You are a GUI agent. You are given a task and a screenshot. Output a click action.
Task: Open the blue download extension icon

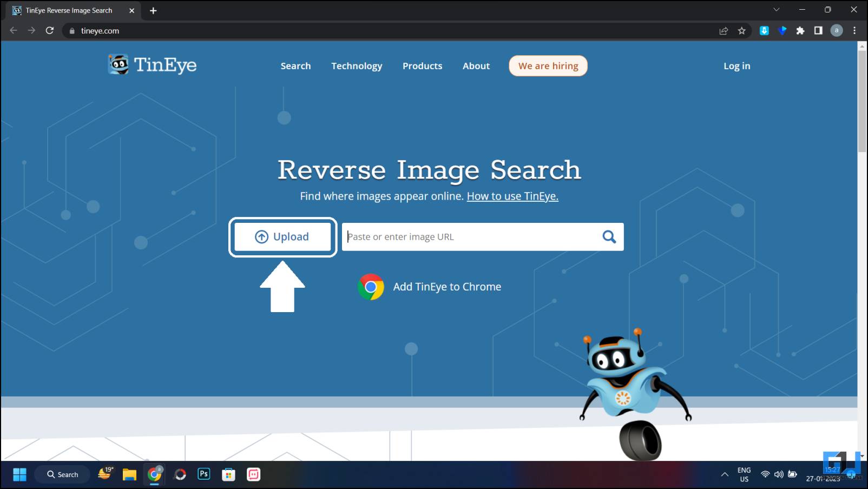764,31
